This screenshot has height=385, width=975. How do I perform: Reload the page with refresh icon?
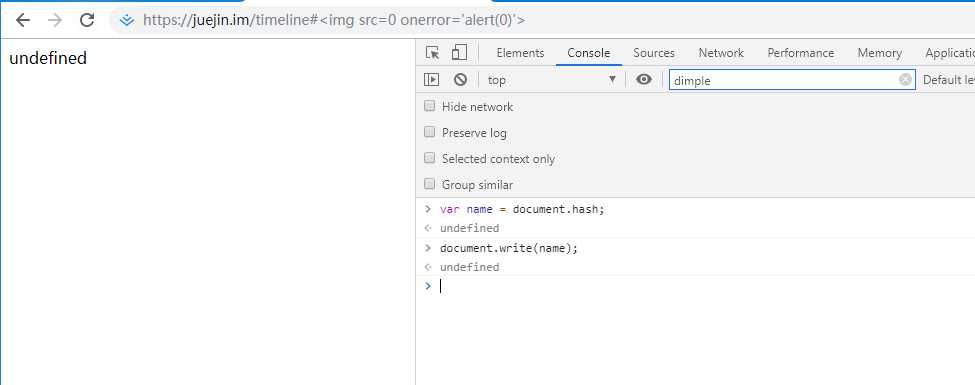tap(87, 20)
